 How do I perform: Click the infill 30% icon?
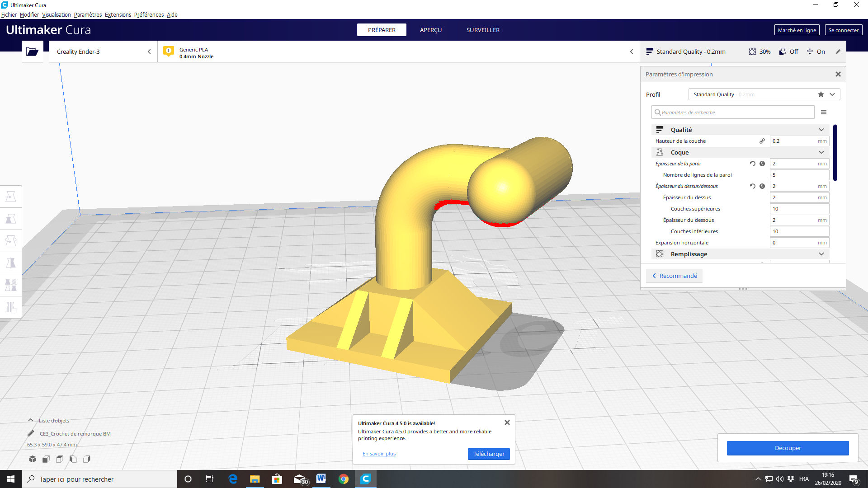[752, 52]
